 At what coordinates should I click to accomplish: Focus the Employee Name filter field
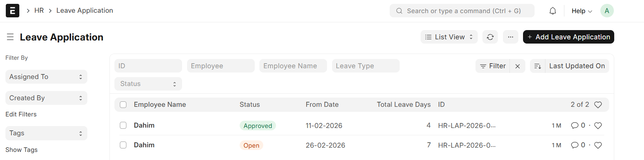pyautogui.click(x=293, y=66)
